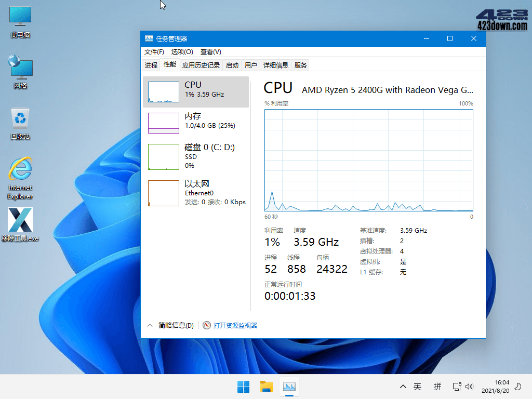Click the Windows Start button on taskbar

[243, 387]
